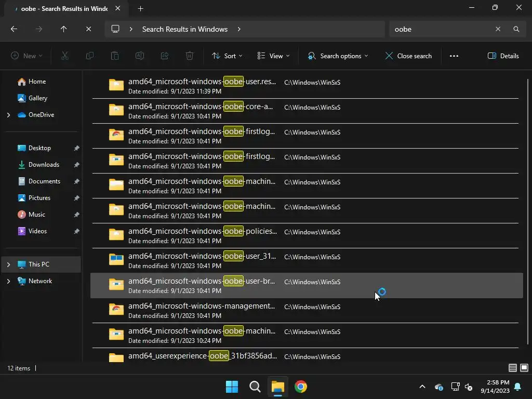Click the pin icon next to Downloads
This screenshot has width=532, height=399.
(x=77, y=165)
